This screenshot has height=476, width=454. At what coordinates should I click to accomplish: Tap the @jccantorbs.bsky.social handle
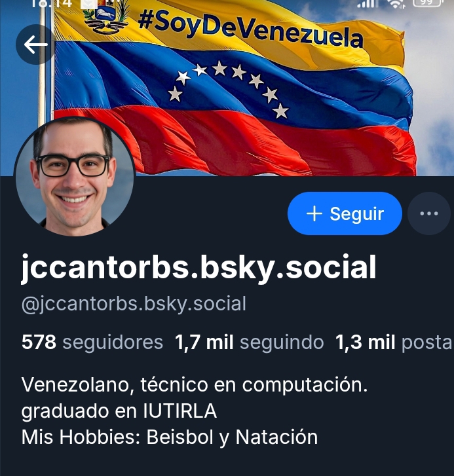point(134,304)
